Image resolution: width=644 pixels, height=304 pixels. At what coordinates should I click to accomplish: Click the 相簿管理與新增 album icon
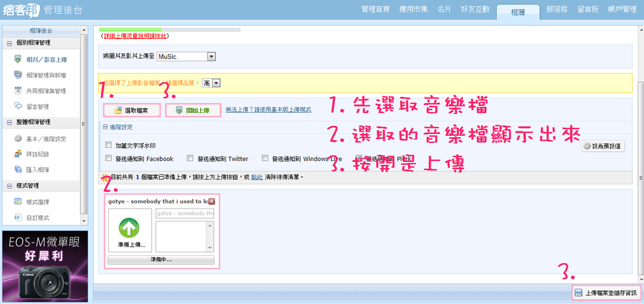coord(18,75)
